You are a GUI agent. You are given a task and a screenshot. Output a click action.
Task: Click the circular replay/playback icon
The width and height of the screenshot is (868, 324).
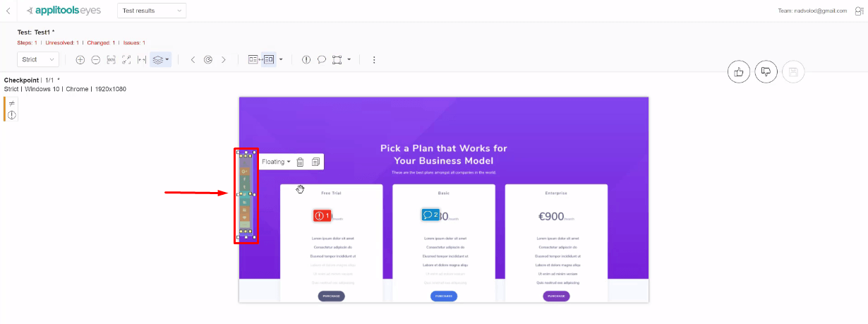tap(208, 60)
